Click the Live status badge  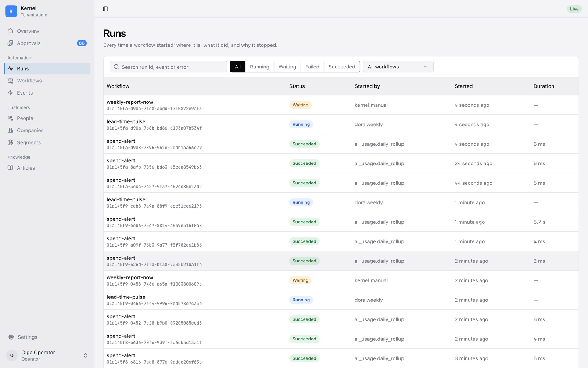click(x=574, y=9)
